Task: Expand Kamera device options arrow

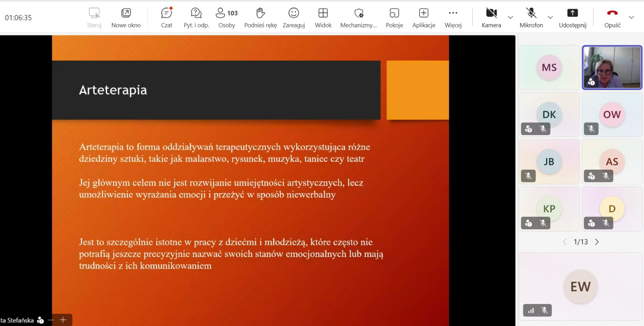Action: (510, 17)
